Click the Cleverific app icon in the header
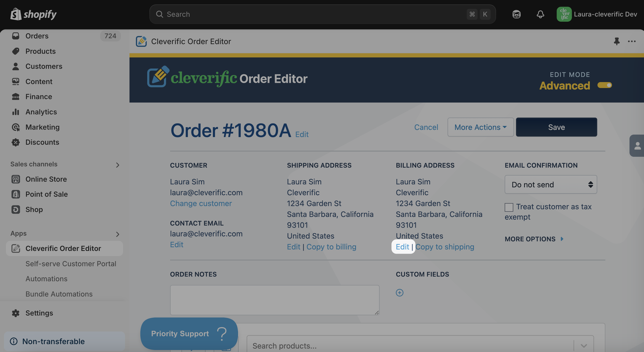The height and width of the screenshot is (352, 644). point(141,41)
